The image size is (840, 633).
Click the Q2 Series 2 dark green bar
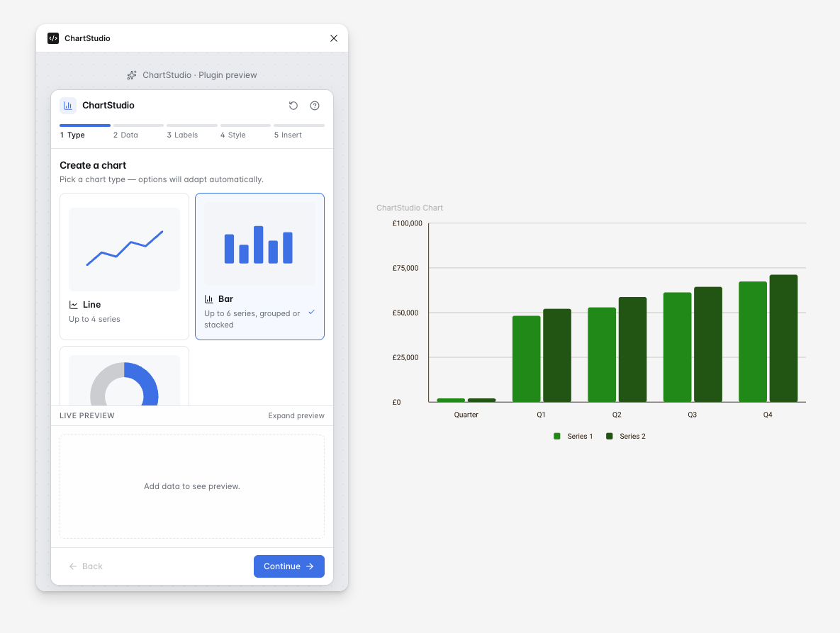[x=633, y=349]
